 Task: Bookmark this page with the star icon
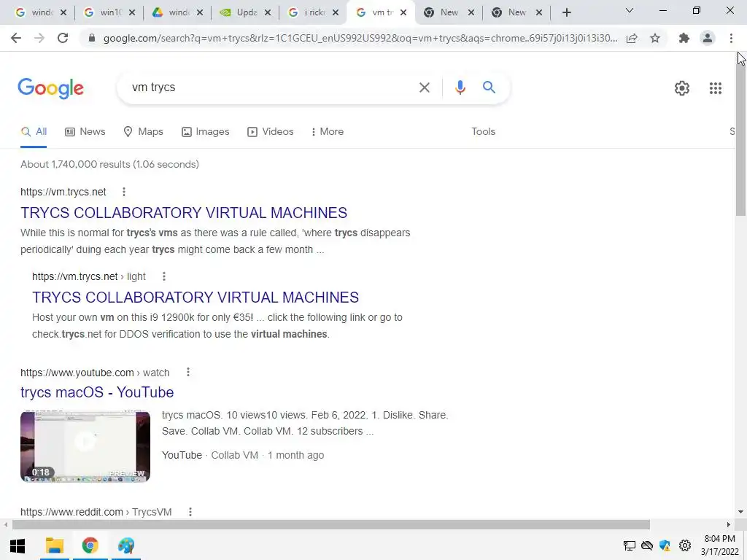pyautogui.click(x=655, y=38)
